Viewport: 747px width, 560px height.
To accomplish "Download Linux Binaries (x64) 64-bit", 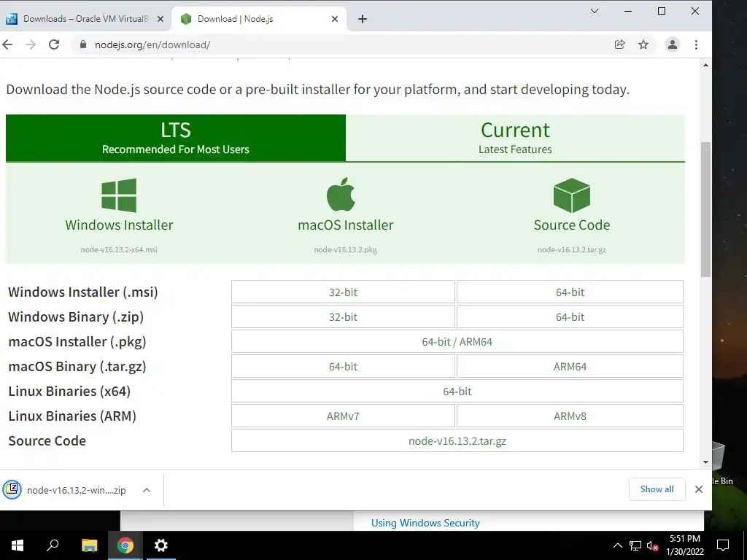I will pyautogui.click(x=457, y=391).
